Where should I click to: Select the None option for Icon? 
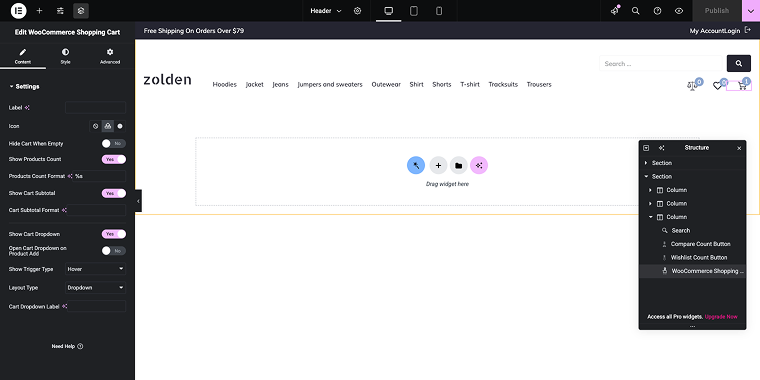pos(95,126)
